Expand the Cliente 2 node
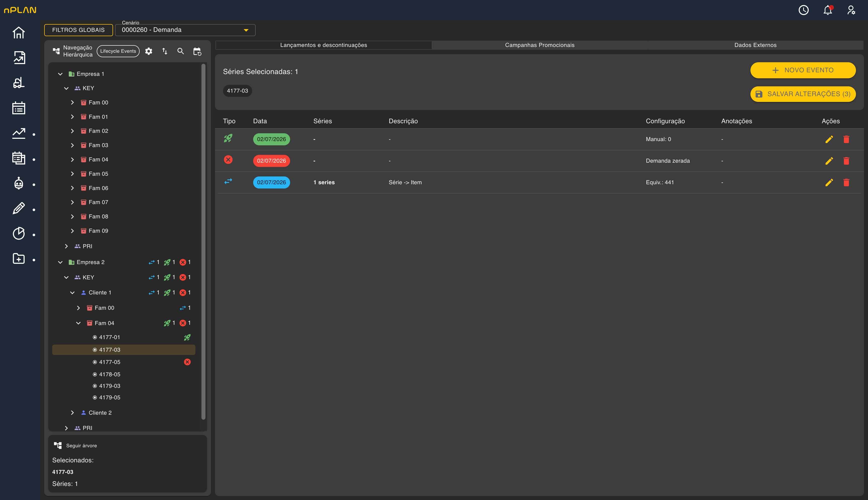The image size is (868, 500). 72,412
